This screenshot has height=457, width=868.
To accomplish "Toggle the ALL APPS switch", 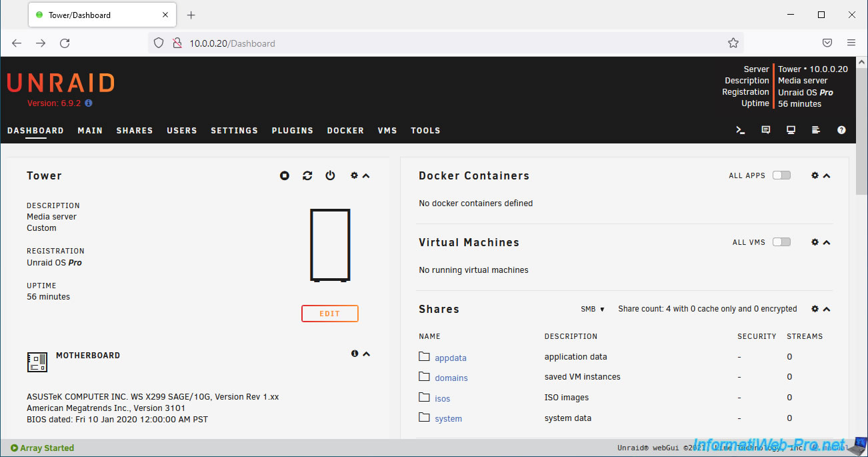I will (781, 175).
